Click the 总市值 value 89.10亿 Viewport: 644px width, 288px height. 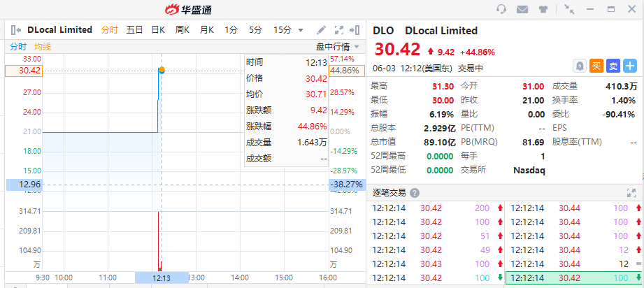pyautogui.click(x=440, y=142)
